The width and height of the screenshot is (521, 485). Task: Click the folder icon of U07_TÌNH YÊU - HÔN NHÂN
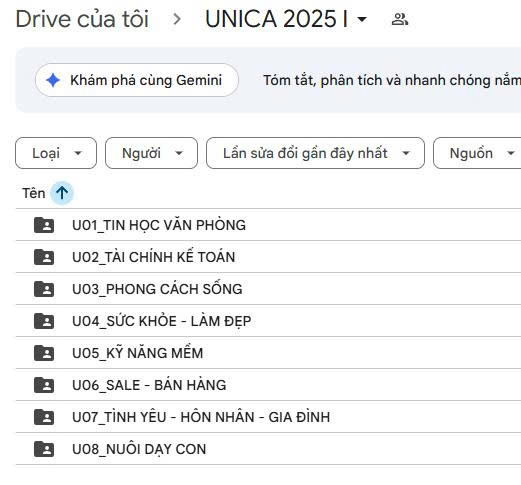click(x=44, y=417)
